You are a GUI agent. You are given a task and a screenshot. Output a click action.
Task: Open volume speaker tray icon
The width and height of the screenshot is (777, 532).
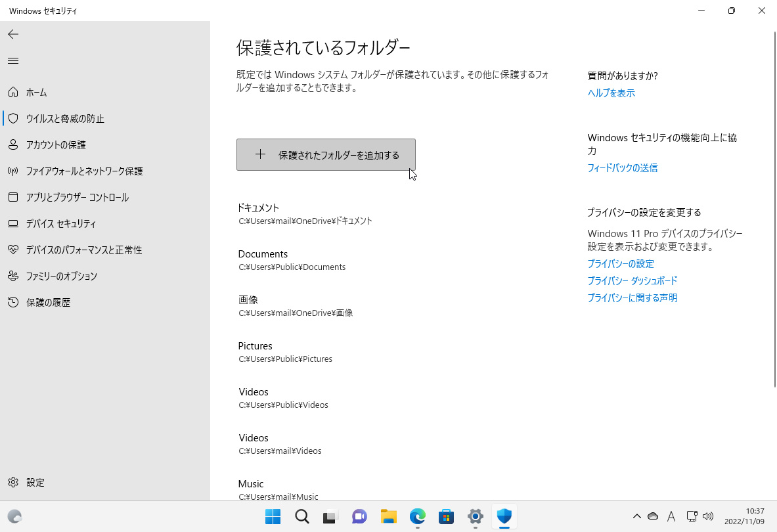click(x=708, y=516)
